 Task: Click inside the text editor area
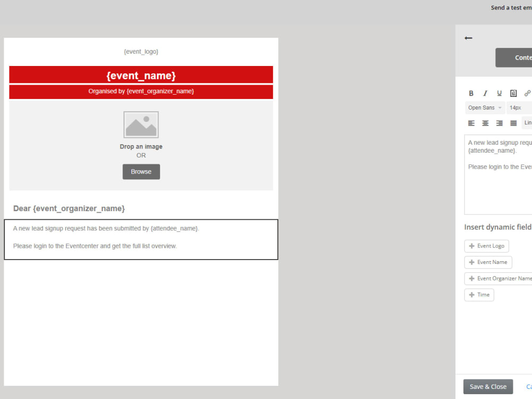[498, 174]
